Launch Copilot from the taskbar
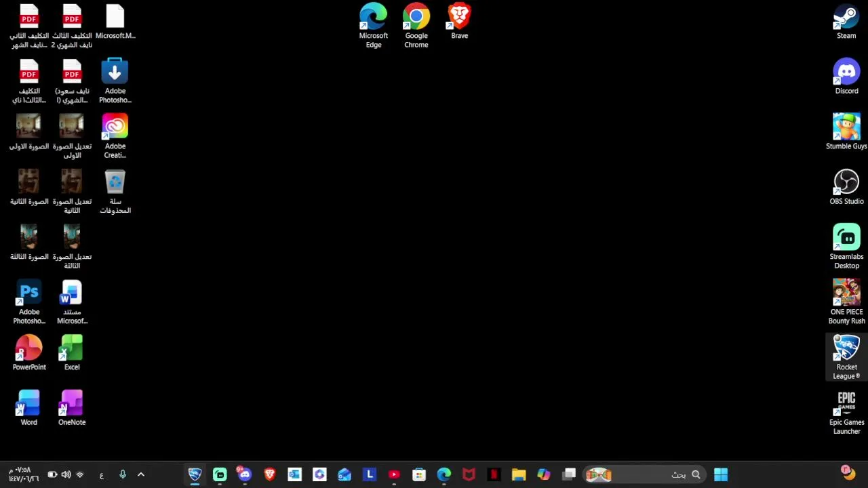The image size is (868, 488). coord(544,474)
